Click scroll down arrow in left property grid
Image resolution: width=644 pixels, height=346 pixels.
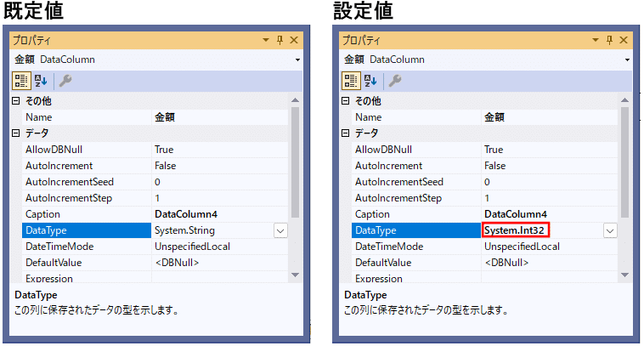point(295,275)
